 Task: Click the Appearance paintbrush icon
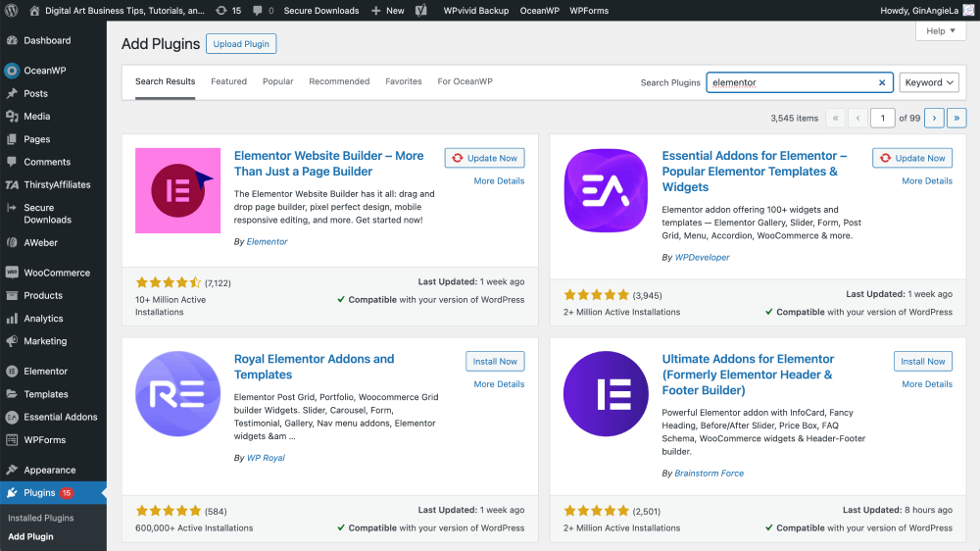(12, 471)
